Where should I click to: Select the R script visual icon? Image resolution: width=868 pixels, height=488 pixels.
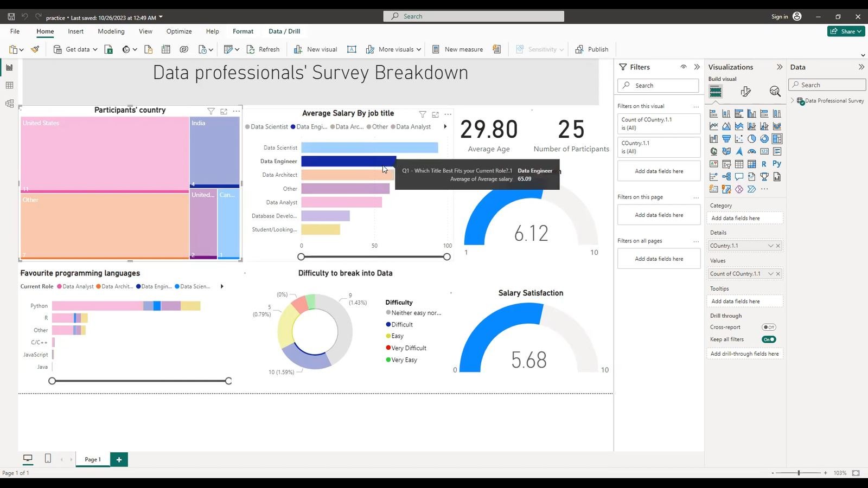764,164
